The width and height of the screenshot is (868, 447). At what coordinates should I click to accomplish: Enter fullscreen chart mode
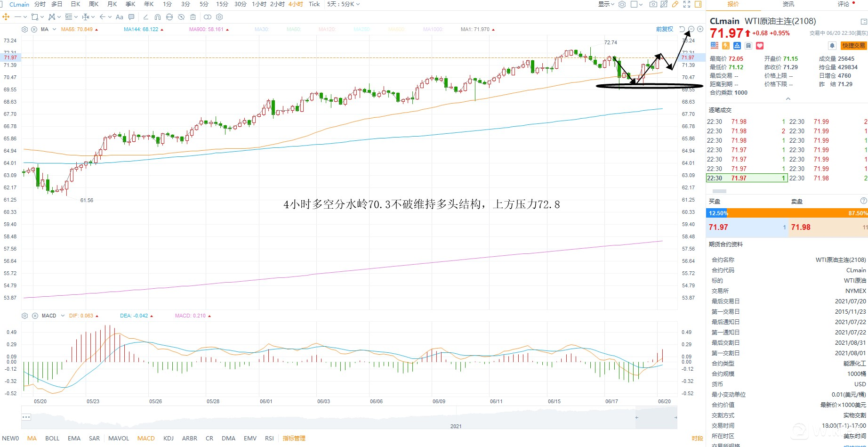(687, 4)
